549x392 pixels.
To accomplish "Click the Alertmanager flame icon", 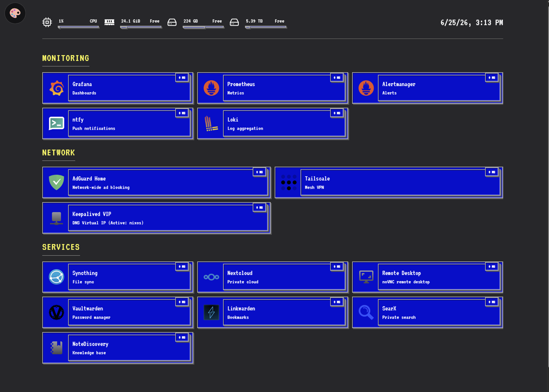I will point(366,88).
